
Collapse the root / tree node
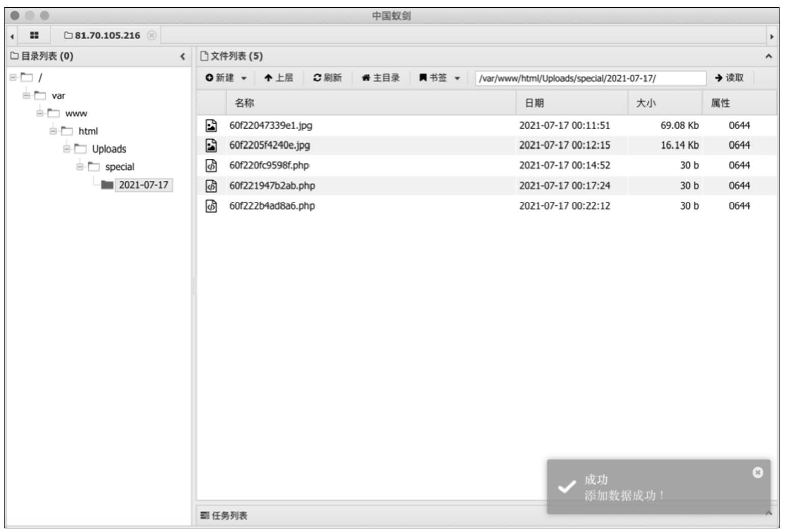(13, 77)
